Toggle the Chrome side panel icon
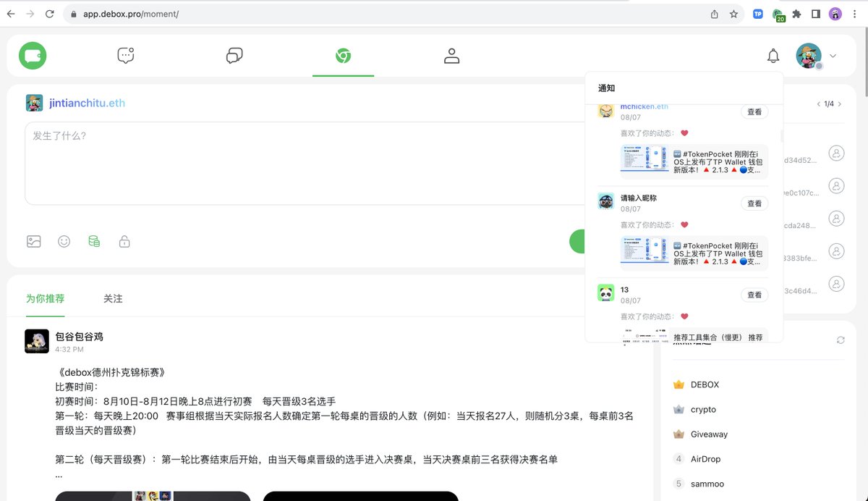The width and height of the screenshot is (868, 501). point(816,14)
